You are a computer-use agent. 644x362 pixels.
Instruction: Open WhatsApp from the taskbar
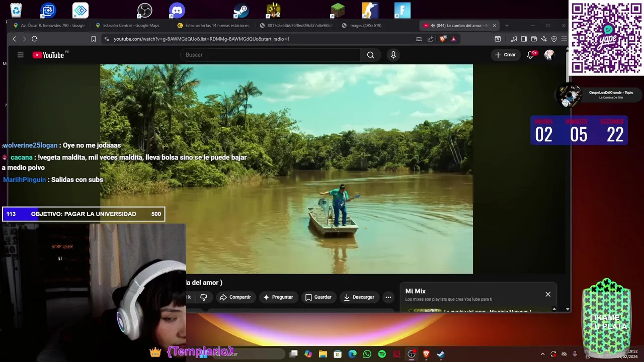pyautogui.click(x=367, y=354)
